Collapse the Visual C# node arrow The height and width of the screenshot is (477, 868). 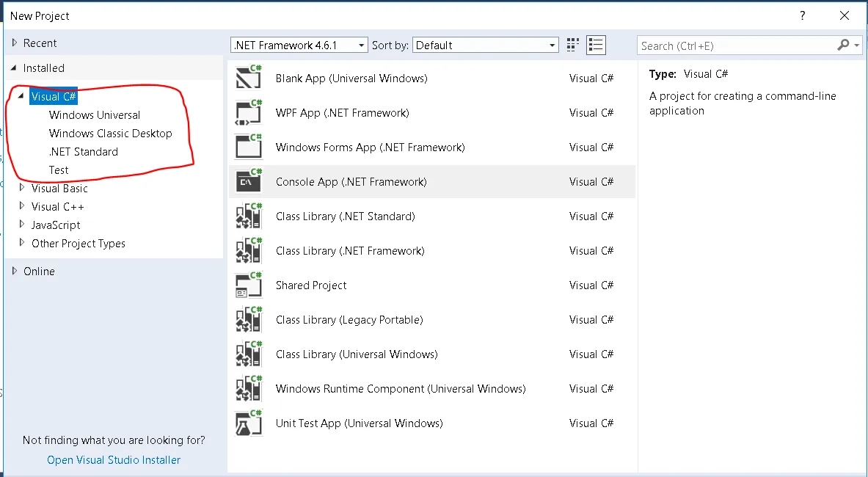21,95
